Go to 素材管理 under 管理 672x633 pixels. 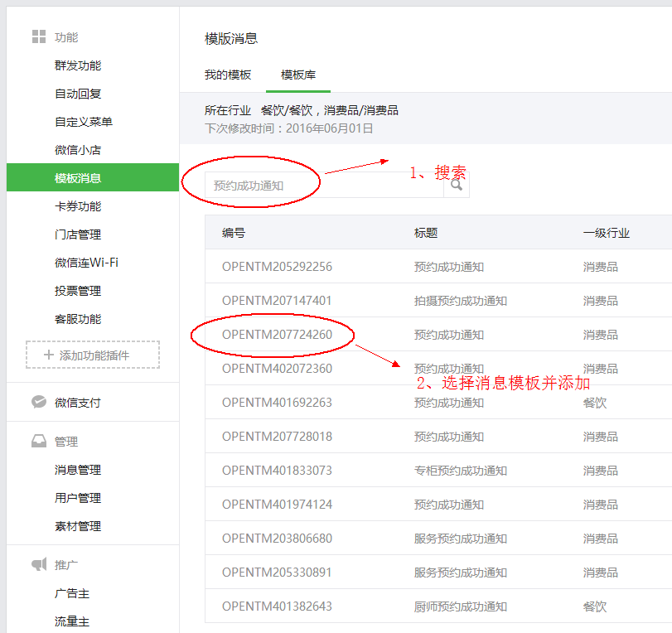78,526
